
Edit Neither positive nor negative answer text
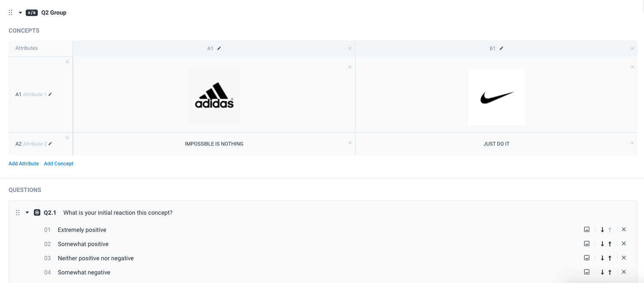pos(96,258)
